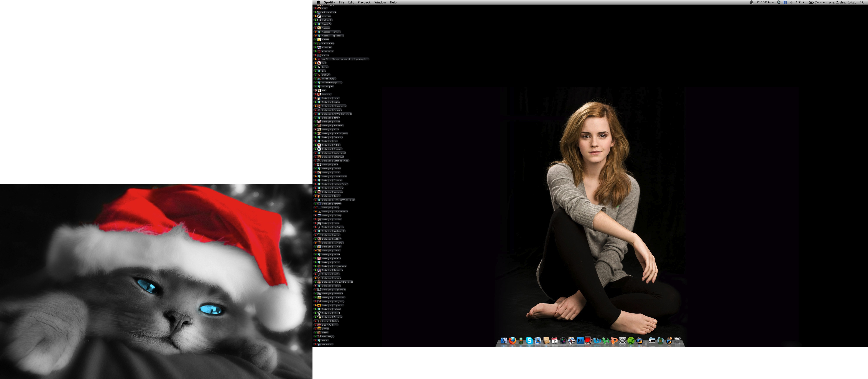
Task: Open the blue-orange swirl app in Dock
Action: pyautogui.click(x=639, y=341)
